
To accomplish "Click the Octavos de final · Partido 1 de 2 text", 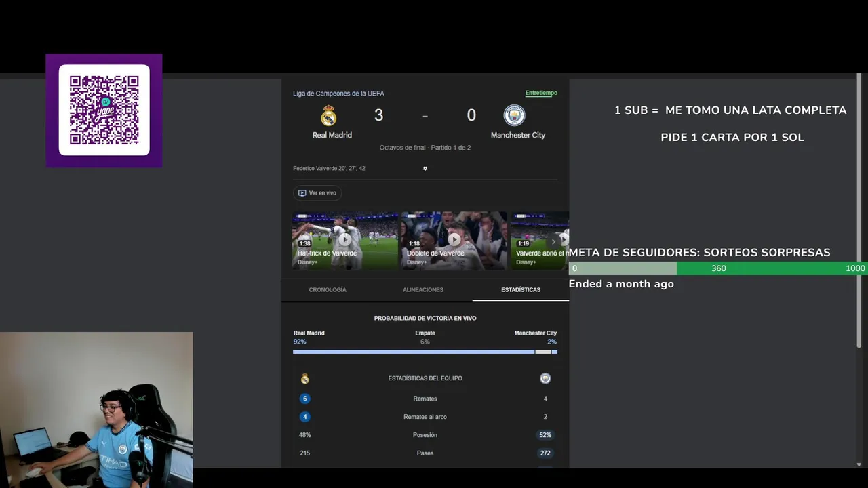I will [x=425, y=148].
